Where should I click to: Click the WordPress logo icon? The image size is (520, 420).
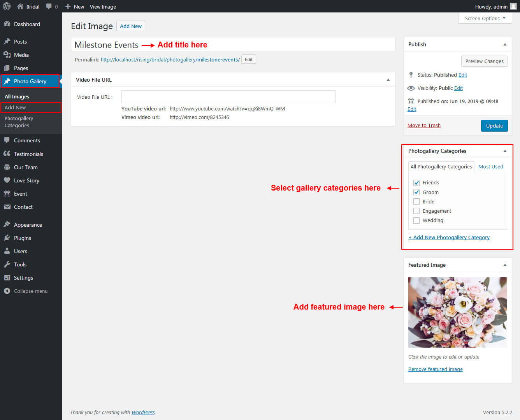[x=7, y=6]
